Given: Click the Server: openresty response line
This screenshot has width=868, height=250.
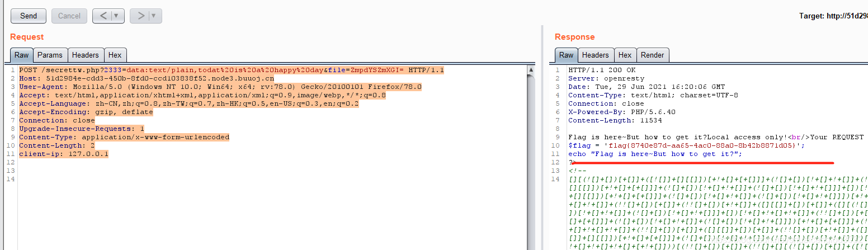Looking at the screenshot, I should point(606,78).
